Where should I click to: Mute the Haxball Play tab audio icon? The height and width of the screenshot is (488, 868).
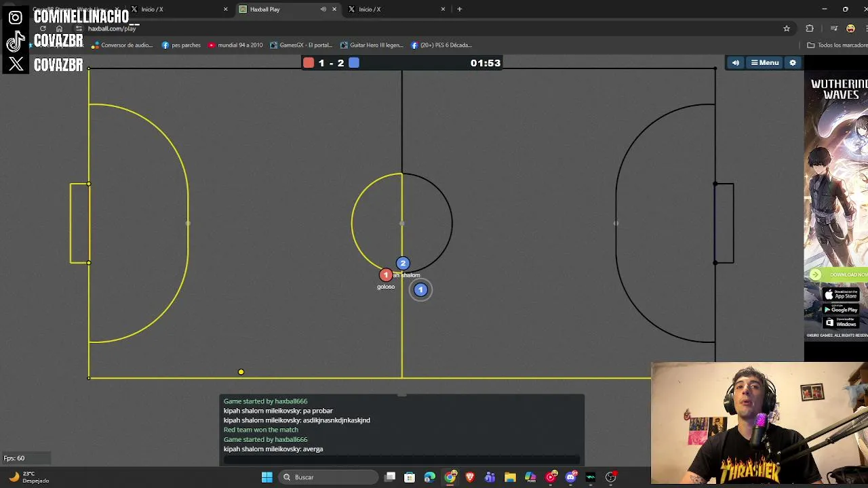pos(323,9)
